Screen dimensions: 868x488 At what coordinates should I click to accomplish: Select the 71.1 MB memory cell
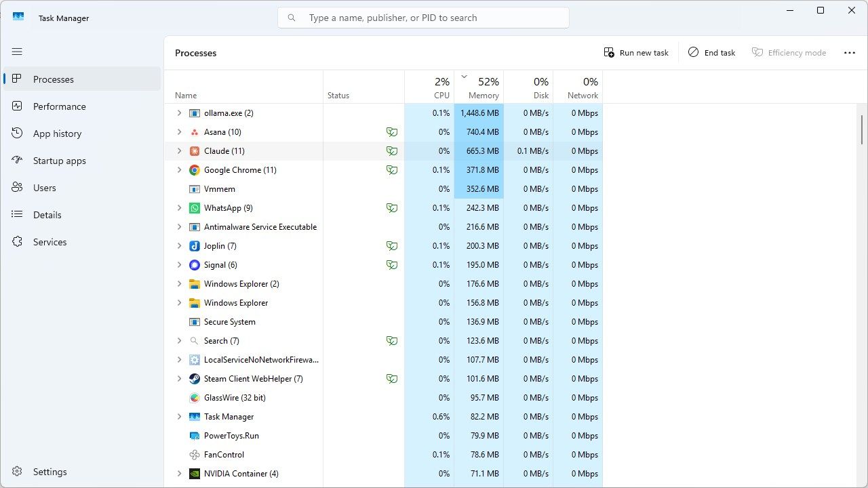479,474
